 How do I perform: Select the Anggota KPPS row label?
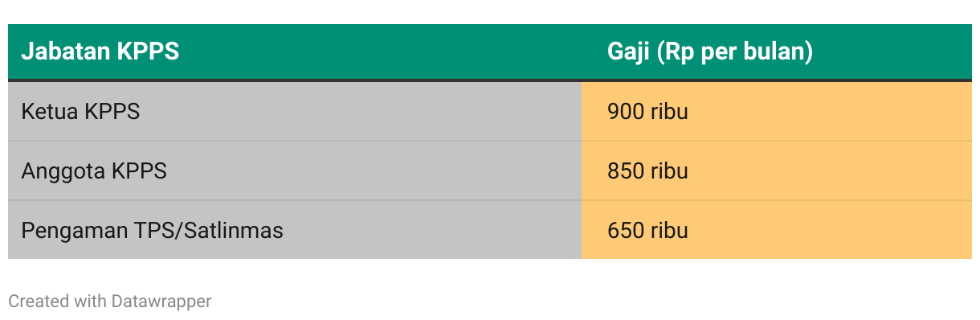94,171
